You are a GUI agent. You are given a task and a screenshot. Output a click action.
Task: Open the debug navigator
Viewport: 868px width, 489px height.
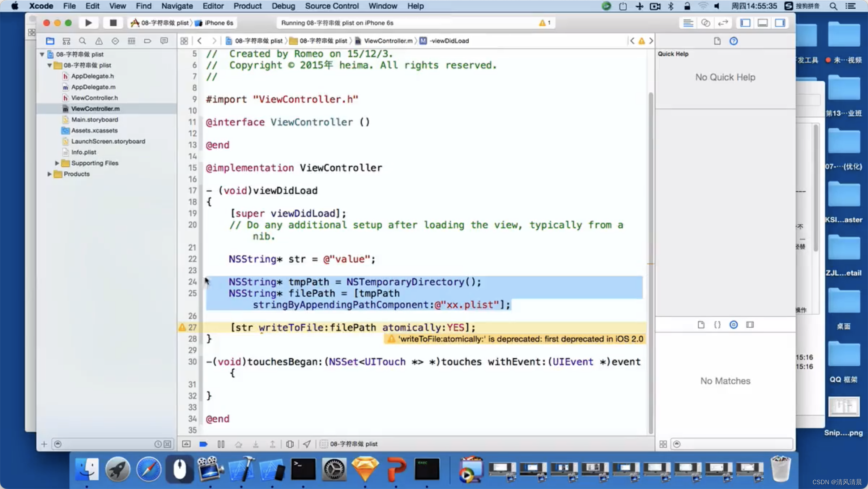[x=131, y=41]
